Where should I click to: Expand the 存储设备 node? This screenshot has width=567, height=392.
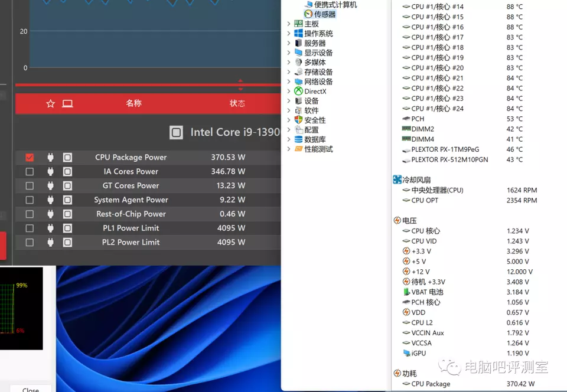pos(289,72)
